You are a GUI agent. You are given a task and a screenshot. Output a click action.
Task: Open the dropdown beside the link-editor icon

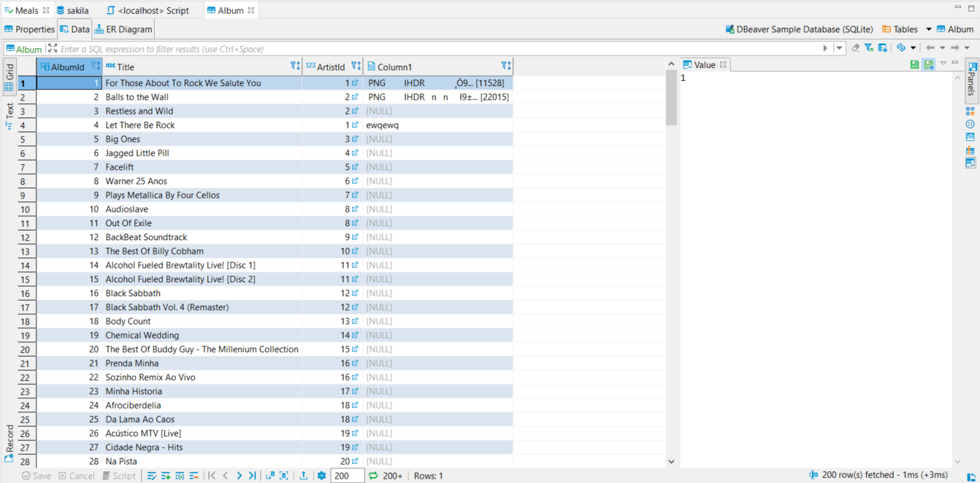pos(913,48)
